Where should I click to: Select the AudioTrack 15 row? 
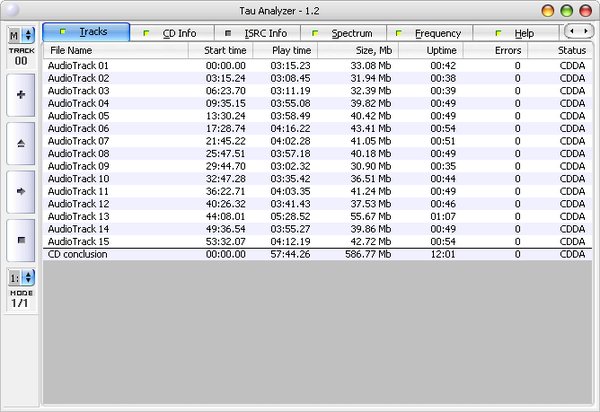point(318,242)
